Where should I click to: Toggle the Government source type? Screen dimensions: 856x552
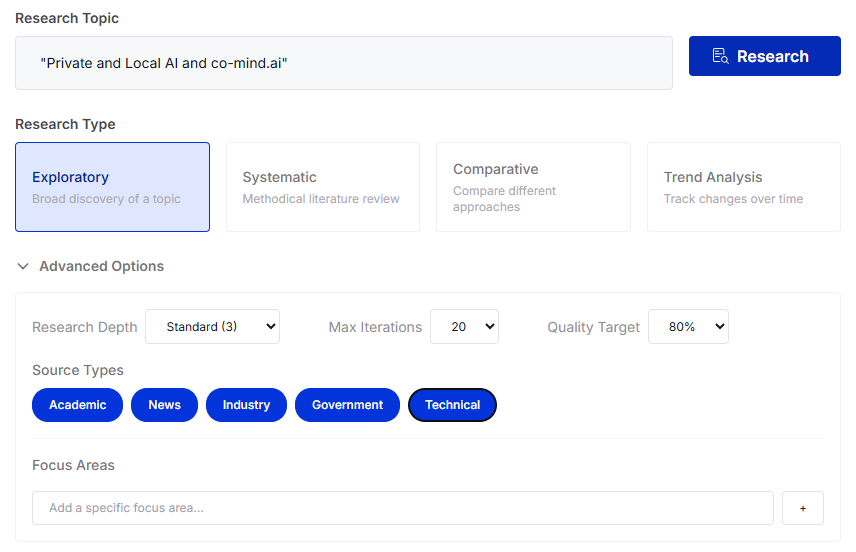click(x=347, y=405)
